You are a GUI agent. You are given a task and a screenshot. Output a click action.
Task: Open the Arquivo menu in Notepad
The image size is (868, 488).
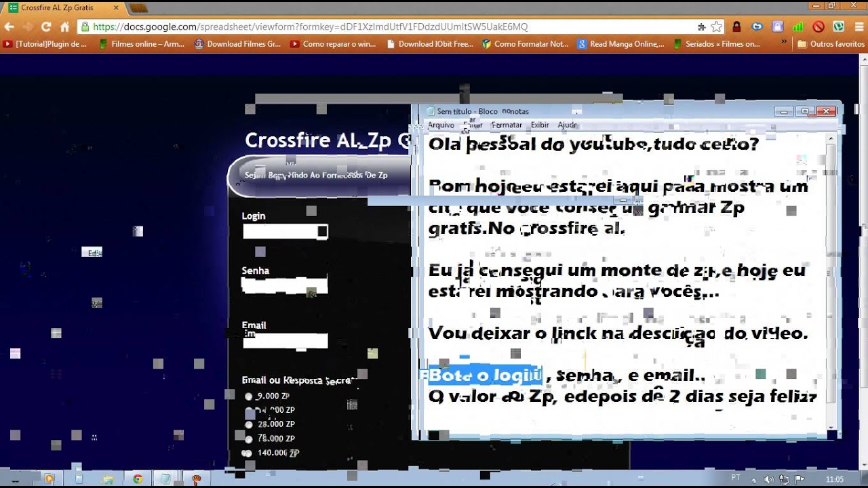pyautogui.click(x=441, y=125)
